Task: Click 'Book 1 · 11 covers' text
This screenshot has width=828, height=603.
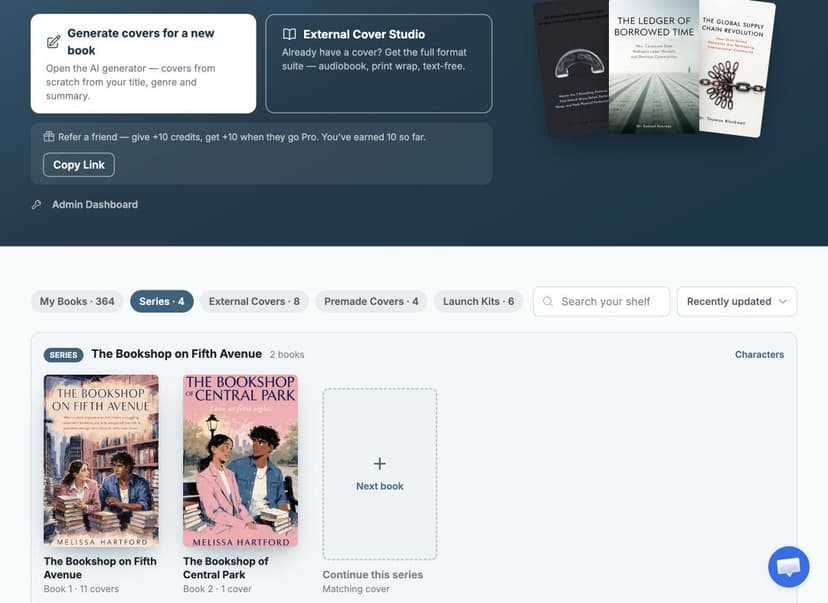Action: [81, 589]
